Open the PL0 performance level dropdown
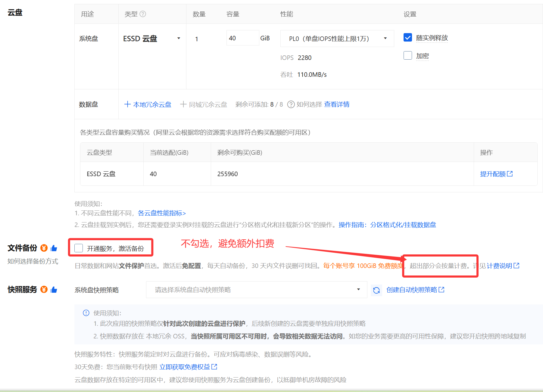The image size is (543, 392). point(337,39)
